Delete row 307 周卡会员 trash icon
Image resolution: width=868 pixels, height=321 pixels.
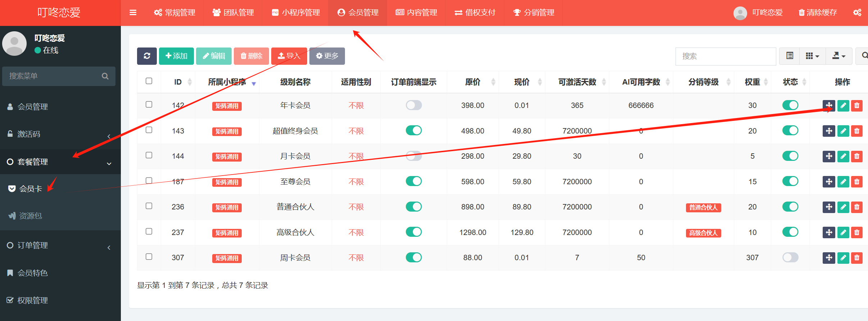[x=857, y=258]
